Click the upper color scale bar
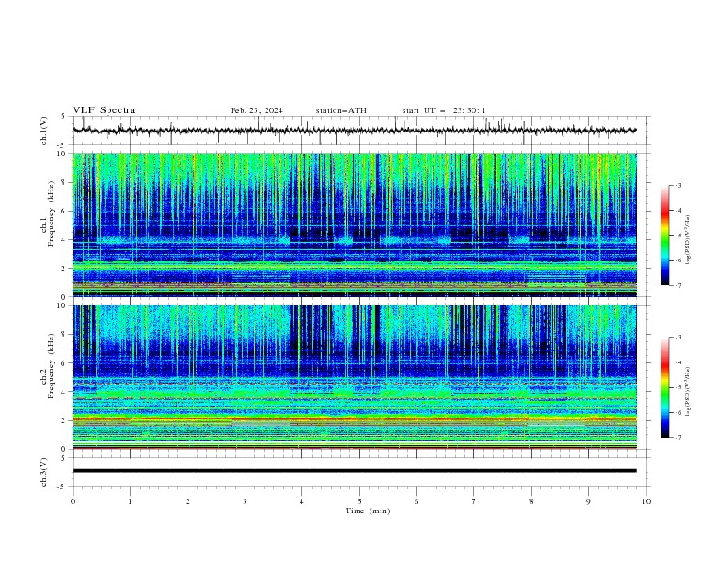This screenshot has width=728, height=563. point(665,236)
